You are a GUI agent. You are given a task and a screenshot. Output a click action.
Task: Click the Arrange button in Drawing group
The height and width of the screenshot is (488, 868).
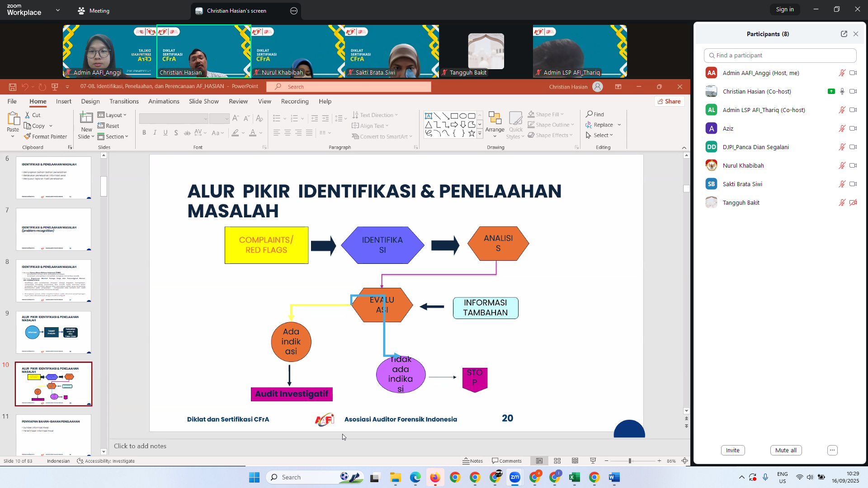tap(495, 125)
